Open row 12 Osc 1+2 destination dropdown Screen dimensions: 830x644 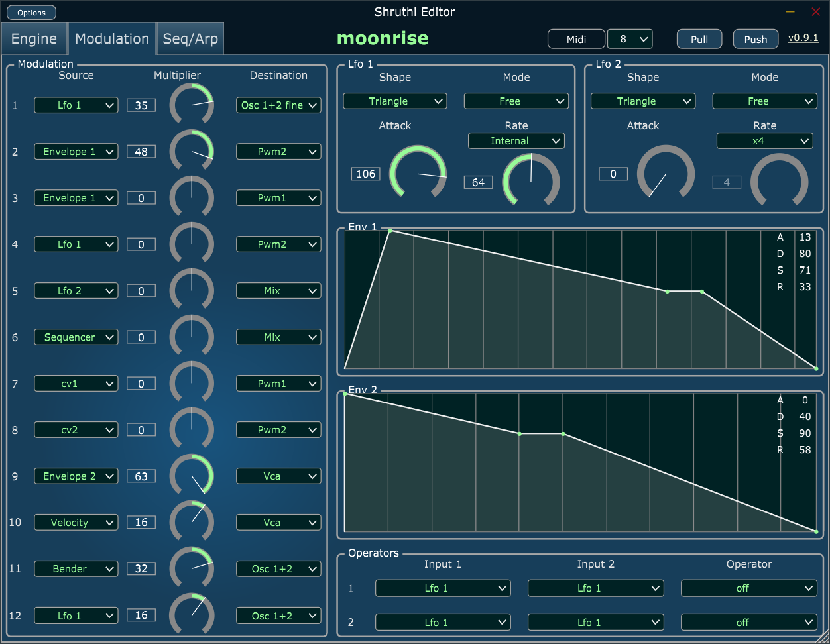[278, 616]
